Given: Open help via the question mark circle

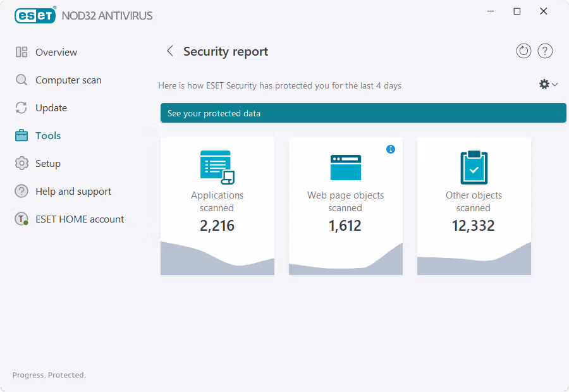Looking at the screenshot, I should click(545, 51).
